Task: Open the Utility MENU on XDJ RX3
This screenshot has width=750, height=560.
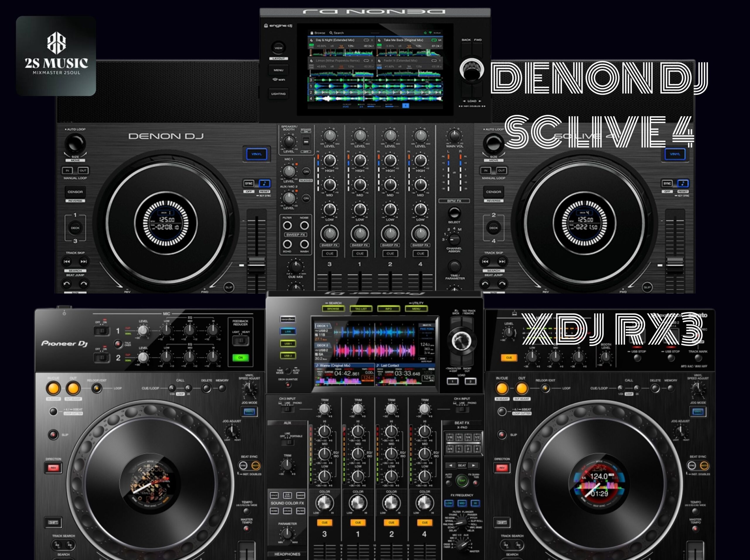Action: point(416,309)
